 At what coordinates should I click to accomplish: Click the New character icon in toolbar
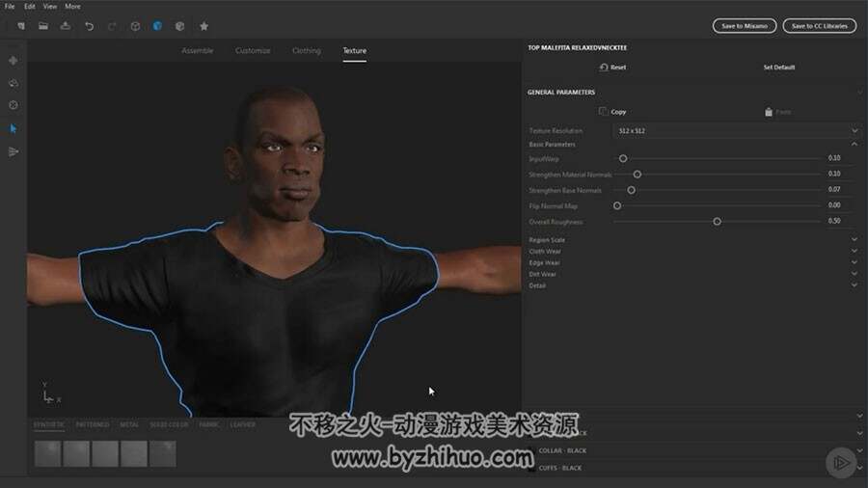point(21,26)
